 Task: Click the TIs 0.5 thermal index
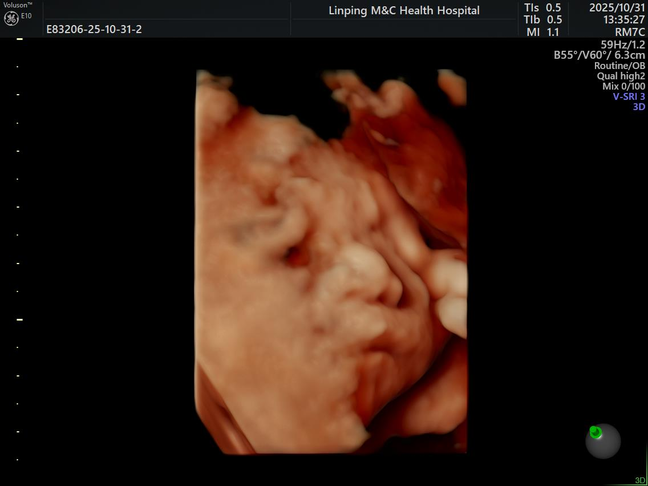click(x=542, y=8)
